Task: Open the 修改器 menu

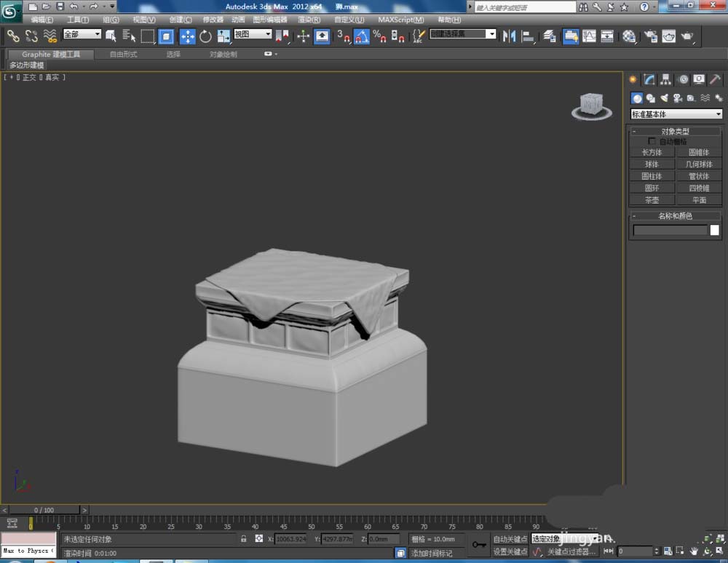Action: point(213,20)
